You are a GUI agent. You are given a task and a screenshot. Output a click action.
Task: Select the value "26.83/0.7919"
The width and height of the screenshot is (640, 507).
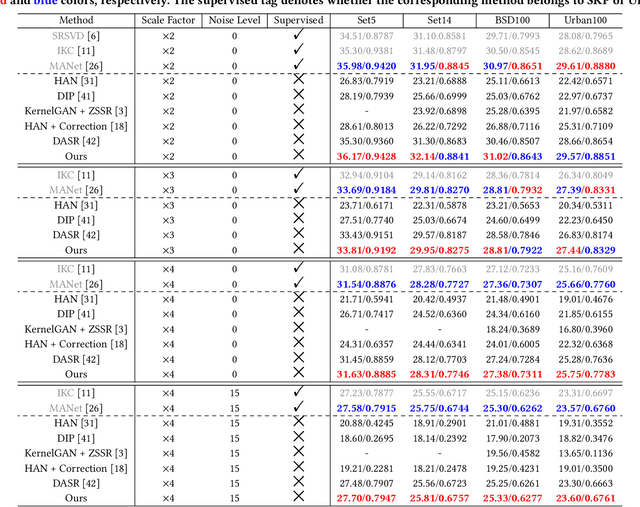point(367,81)
